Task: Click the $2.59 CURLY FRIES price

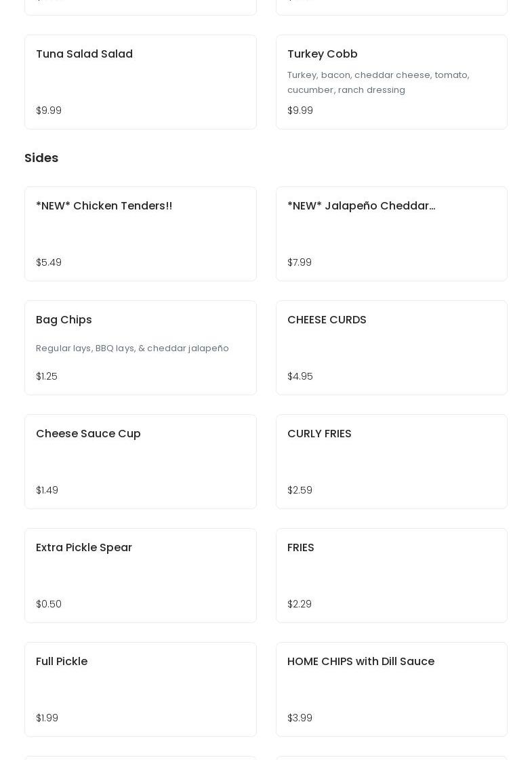Action: (x=300, y=490)
